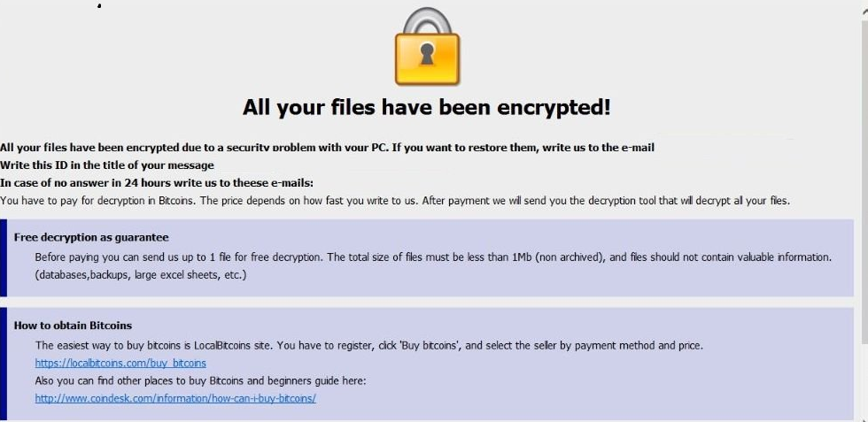This screenshot has width=868, height=422.
Task: Click the 'Free decryption as guarantee' heading
Action: pyautogui.click(x=91, y=237)
